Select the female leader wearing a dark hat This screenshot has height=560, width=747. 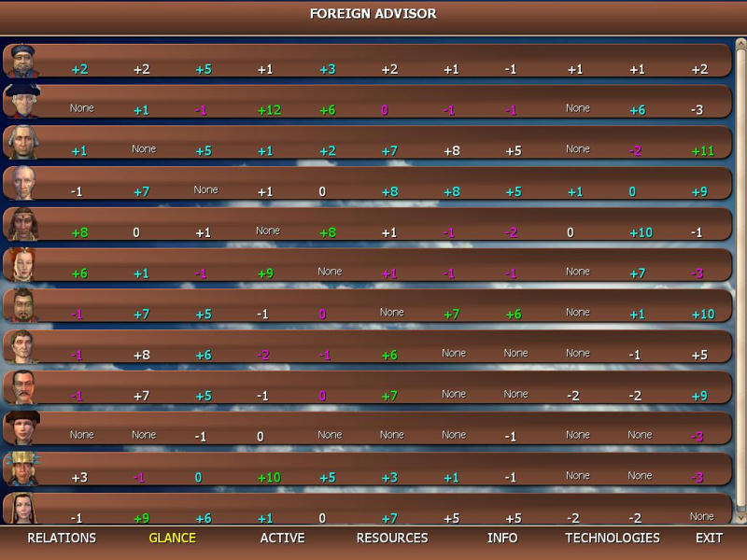(21, 428)
